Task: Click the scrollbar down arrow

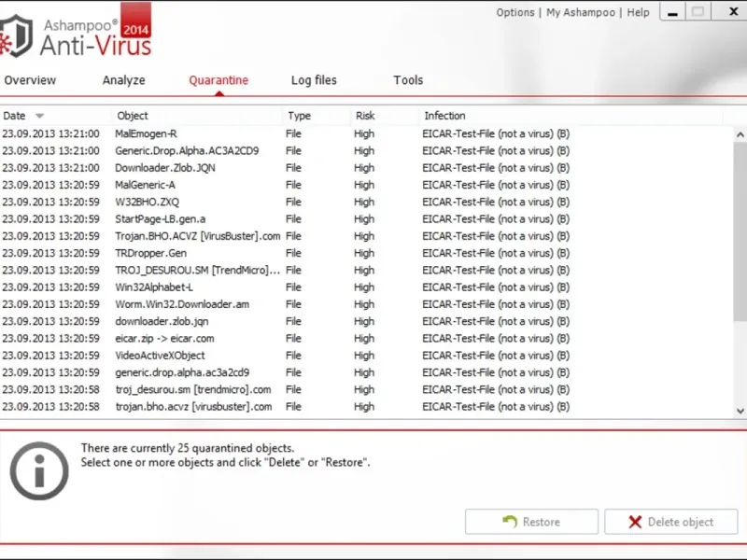Action: click(x=740, y=411)
